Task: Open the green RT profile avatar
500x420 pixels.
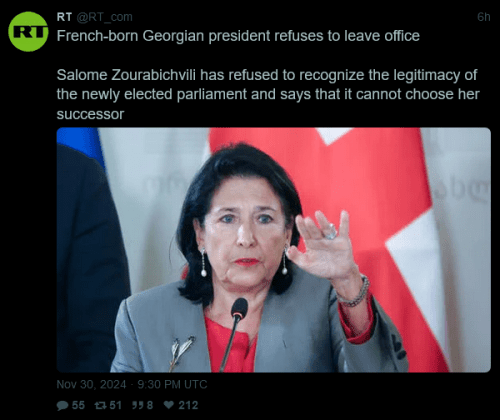Action: click(x=28, y=32)
